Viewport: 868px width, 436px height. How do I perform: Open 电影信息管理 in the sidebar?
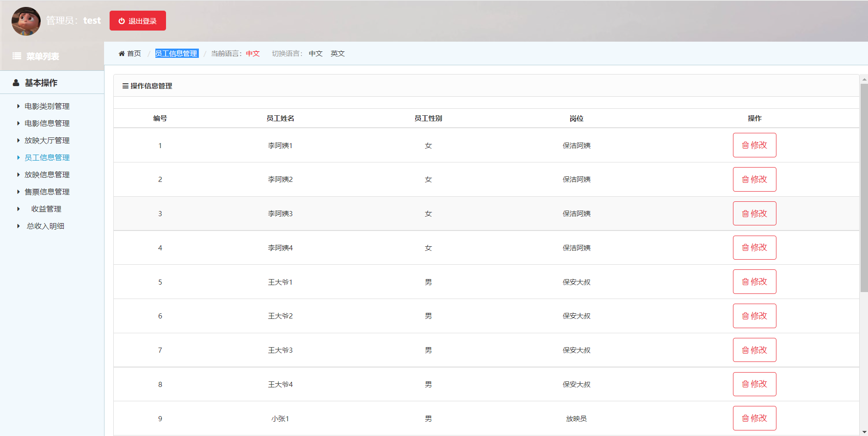[x=47, y=124]
